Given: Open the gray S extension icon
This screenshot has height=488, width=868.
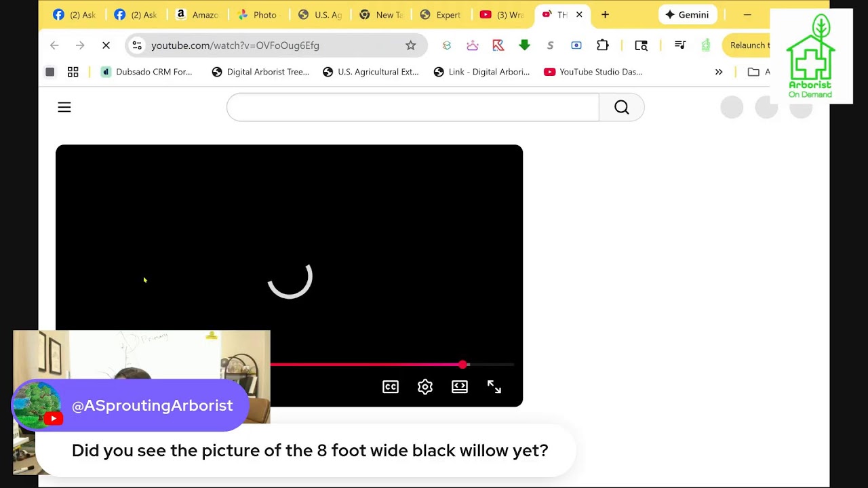Looking at the screenshot, I should point(550,45).
